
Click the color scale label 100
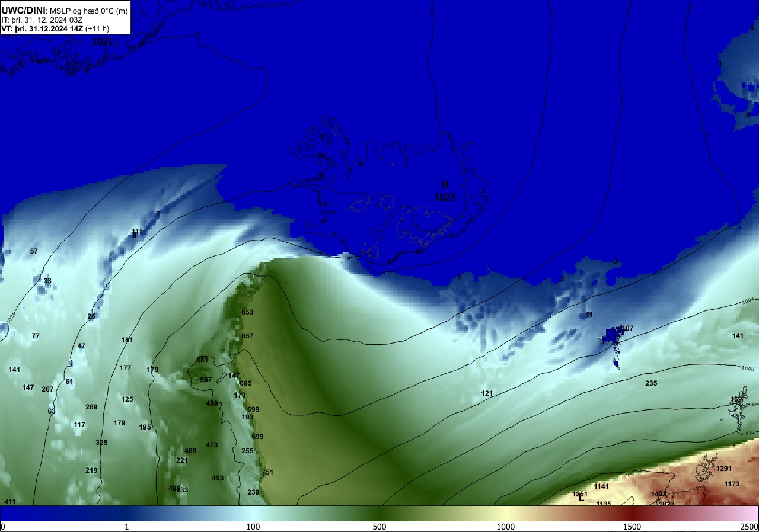253,527
